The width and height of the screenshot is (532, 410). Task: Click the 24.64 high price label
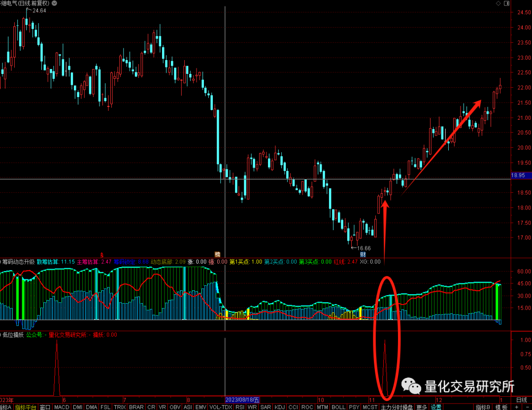tap(39, 10)
